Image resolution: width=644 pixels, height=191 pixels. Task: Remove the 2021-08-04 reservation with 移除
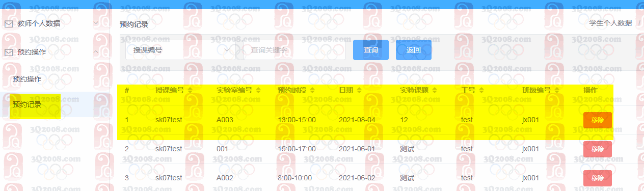(x=598, y=120)
